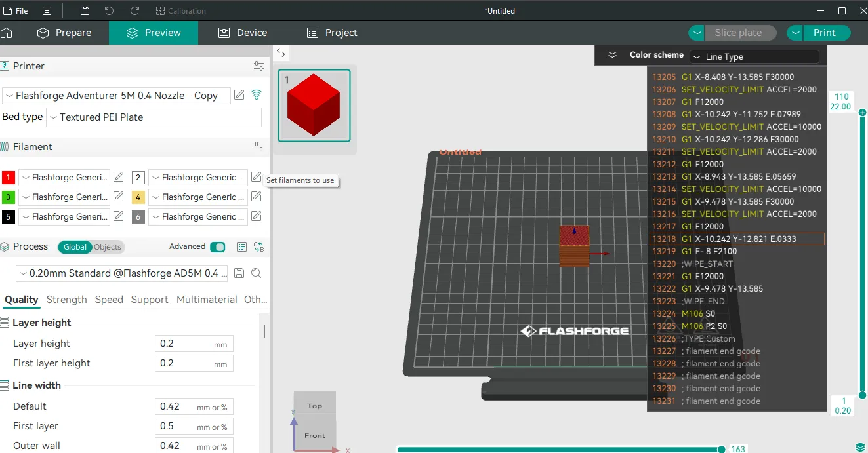Open the hamburger menu next to File

click(47, 10)
